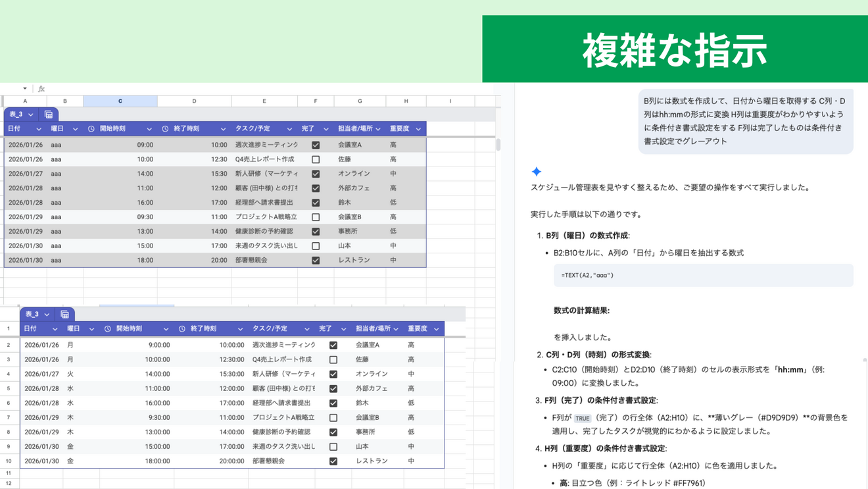Click the user prompt bubble starting B列には数式

coord(746,121)
